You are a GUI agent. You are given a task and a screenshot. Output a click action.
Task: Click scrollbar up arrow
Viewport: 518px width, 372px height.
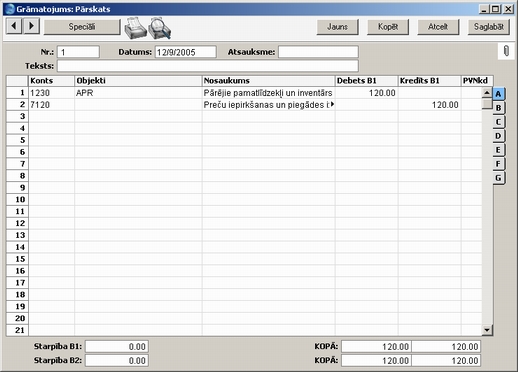(x=487, y=93)
